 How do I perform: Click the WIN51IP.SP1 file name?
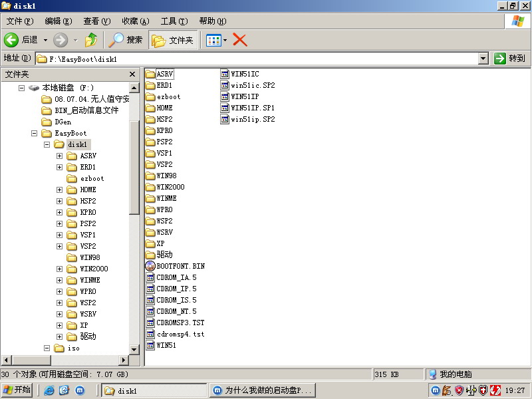[x=253, y=108]
